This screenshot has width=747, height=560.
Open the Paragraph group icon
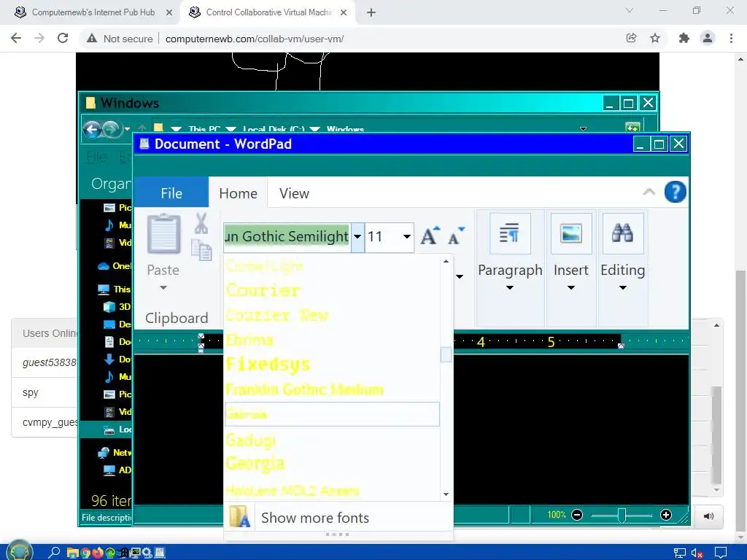pyautogui.click(x=510, y=234)
